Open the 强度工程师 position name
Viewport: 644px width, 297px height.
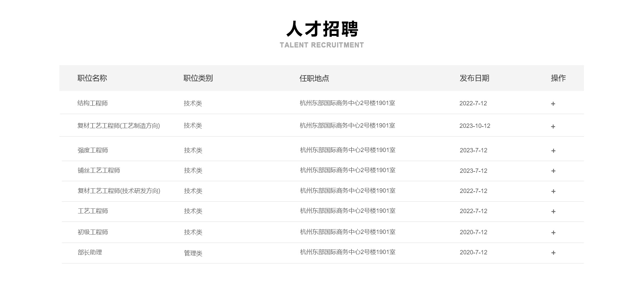pos(93,150)
